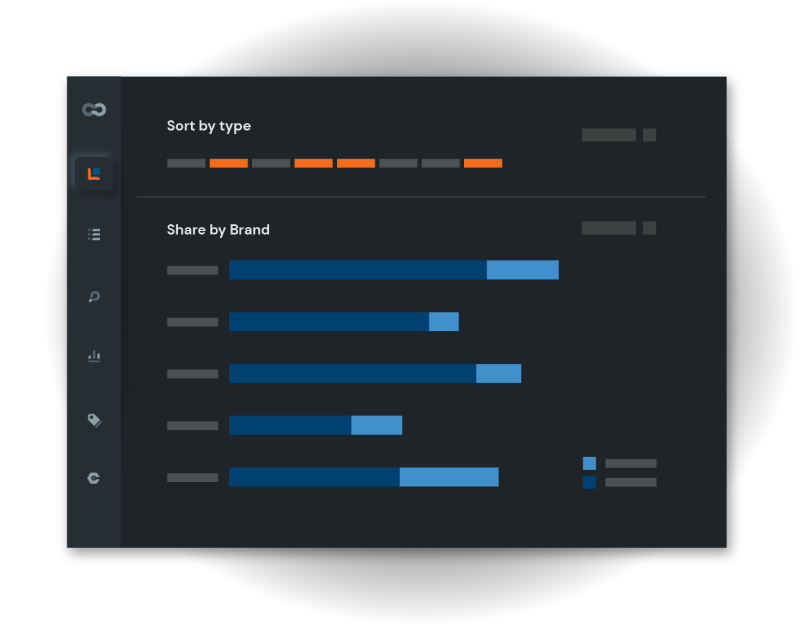Click the light blue legend swatch
This screenshot has height=643, width=810.
tap(589, 463)
